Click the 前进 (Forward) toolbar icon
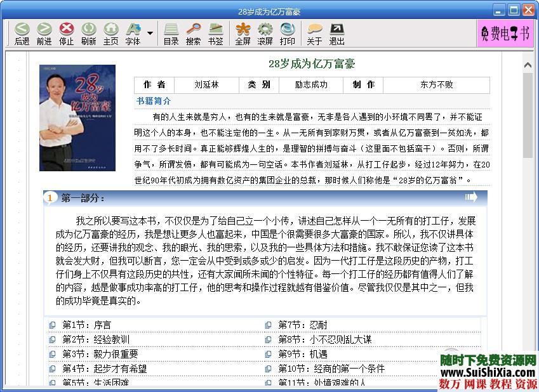The image size is (539, 392). click(x=44, y=33)
